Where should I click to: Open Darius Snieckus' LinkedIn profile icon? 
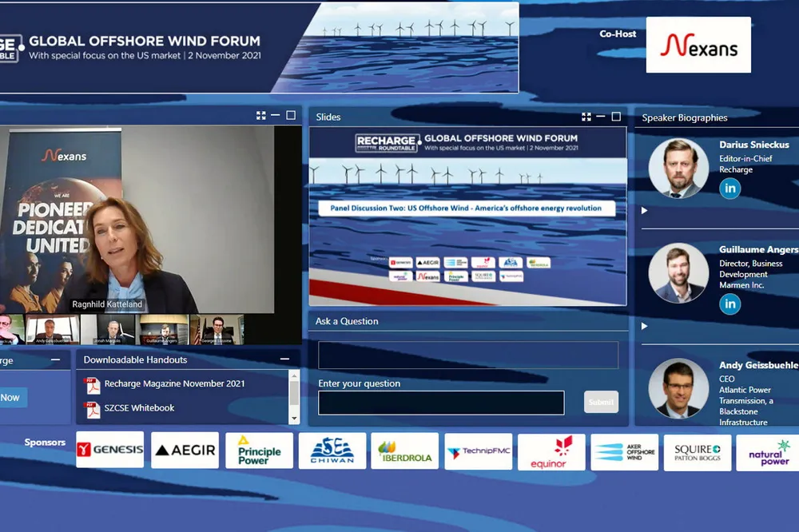pyautogui.click(x=729, y=189)
